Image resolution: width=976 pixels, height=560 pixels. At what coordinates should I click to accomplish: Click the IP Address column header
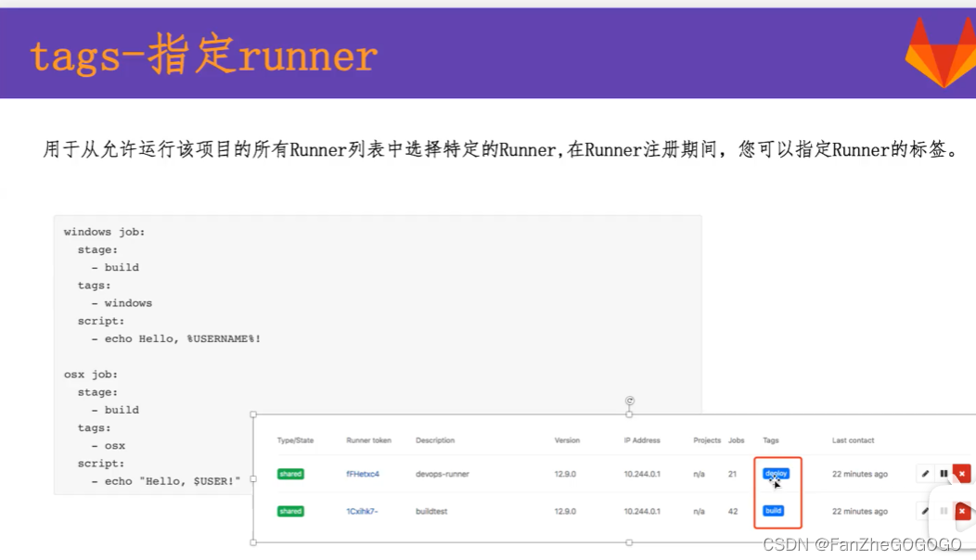pos(642,440)
